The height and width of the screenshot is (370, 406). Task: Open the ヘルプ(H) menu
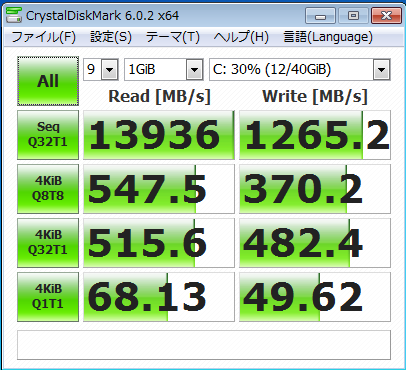click(241, 37)
